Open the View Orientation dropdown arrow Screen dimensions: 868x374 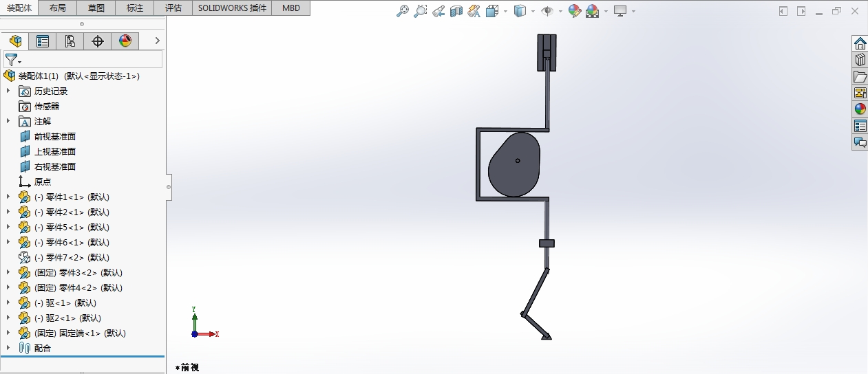point(506,11)
